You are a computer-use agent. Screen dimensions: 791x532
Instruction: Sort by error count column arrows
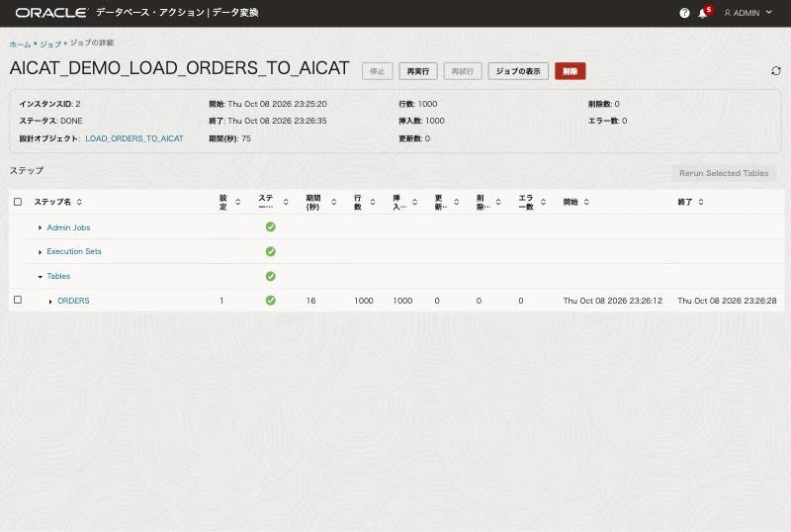pyautogui.click(x=543, y=202)
